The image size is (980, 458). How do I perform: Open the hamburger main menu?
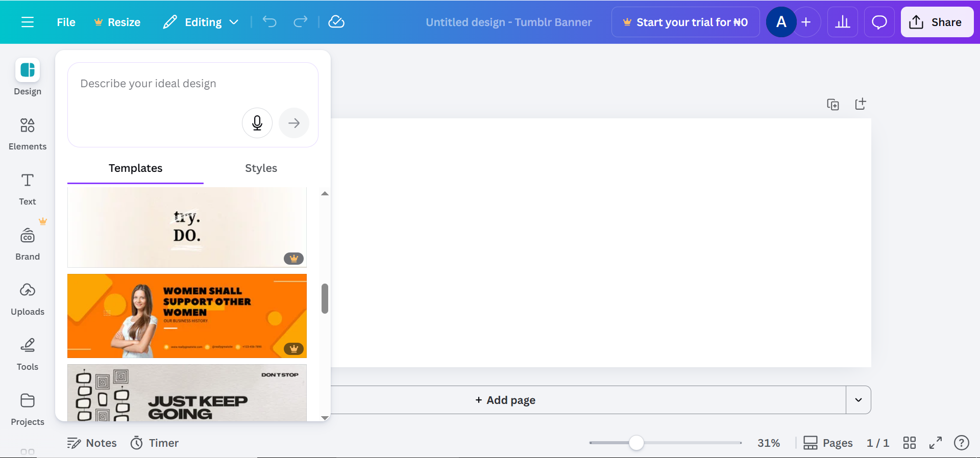28,22
